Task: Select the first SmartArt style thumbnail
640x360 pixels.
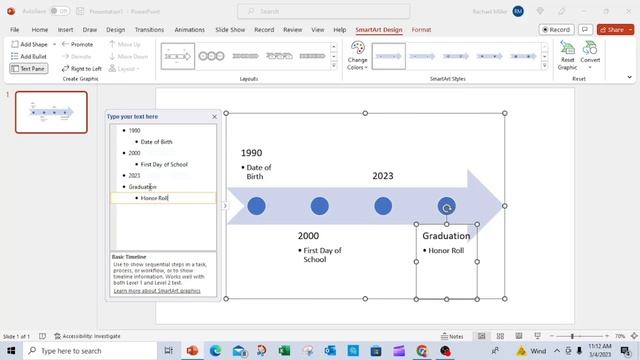Action: (389, 56)
